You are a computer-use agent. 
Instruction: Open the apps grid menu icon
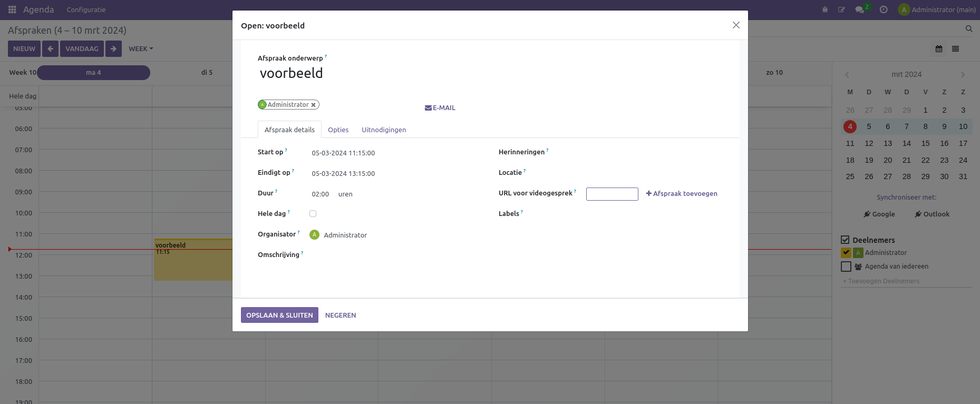click(x=12, y=9)
